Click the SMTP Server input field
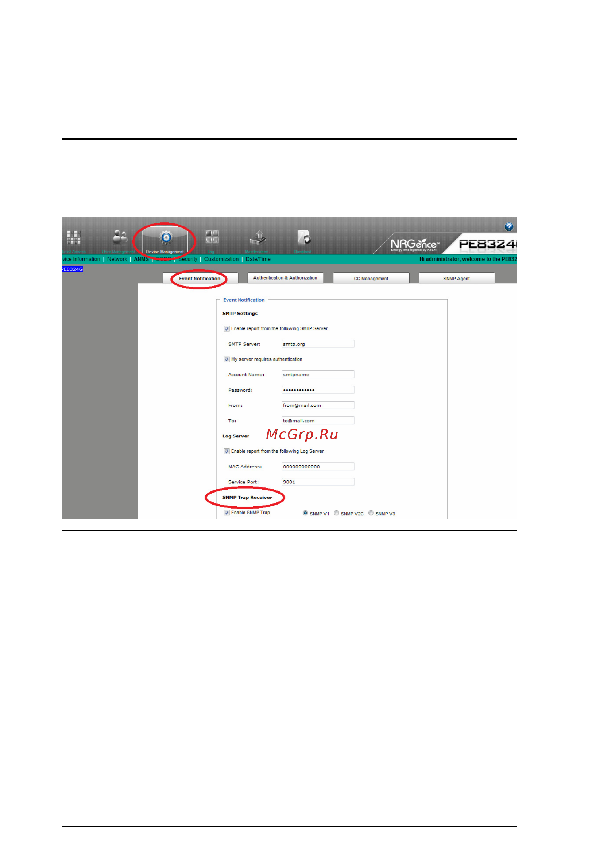The image size is (600, 868). tap(318, 344)
